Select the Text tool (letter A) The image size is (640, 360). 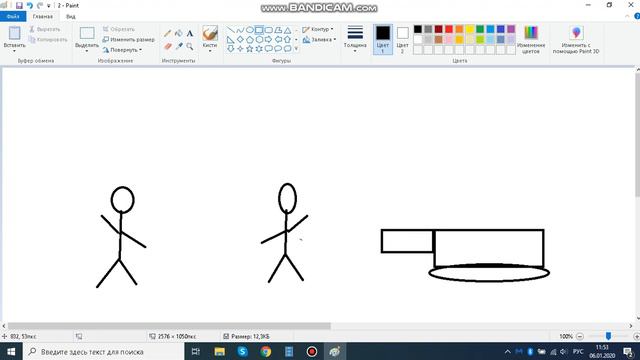pyautogui.click(x=190, y=33)
